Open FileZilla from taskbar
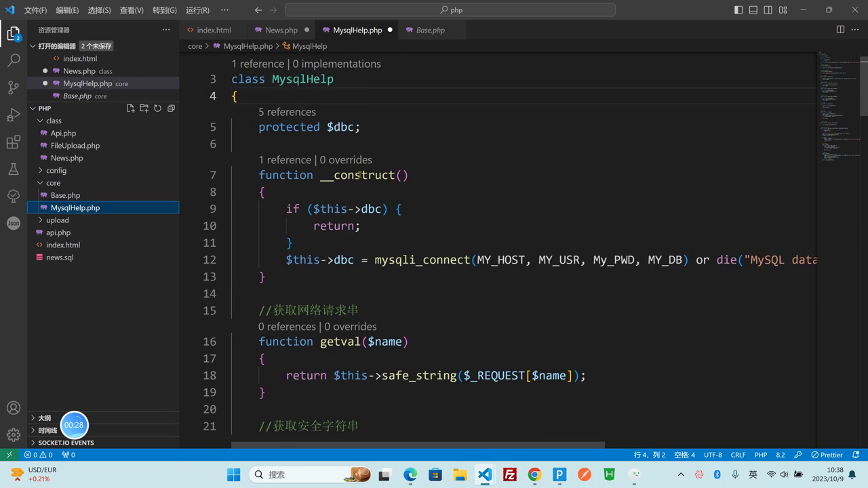868x488 pixels. pyautogui.click(x=510, y=474)
